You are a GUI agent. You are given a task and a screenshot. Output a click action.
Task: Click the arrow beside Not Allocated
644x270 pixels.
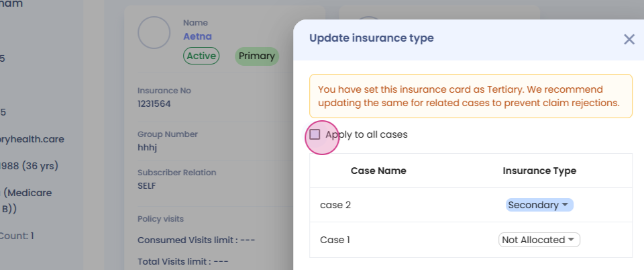[x=572, y=240]
